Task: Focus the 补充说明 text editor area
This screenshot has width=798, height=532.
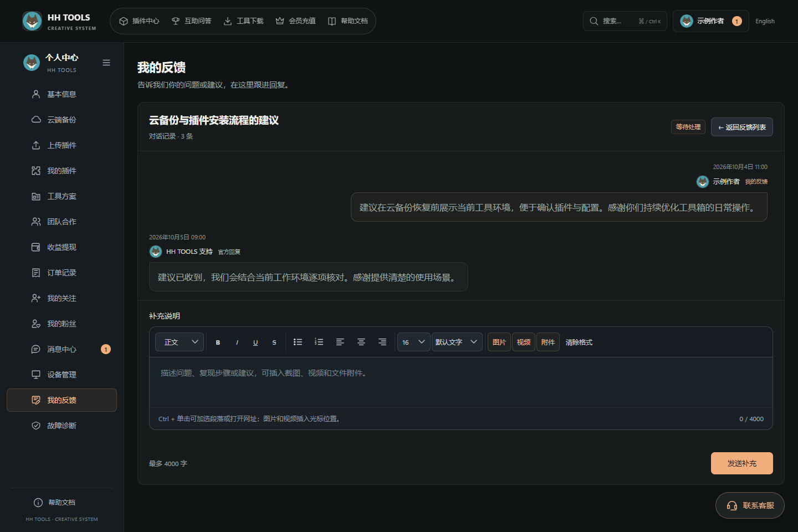Action: tap(461, 382)
